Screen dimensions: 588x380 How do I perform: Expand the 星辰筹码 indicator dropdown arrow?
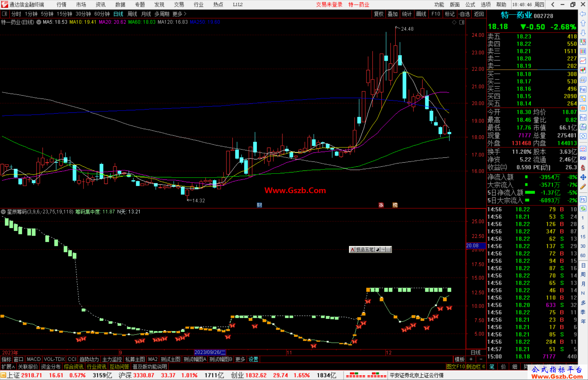pos(3,212)
